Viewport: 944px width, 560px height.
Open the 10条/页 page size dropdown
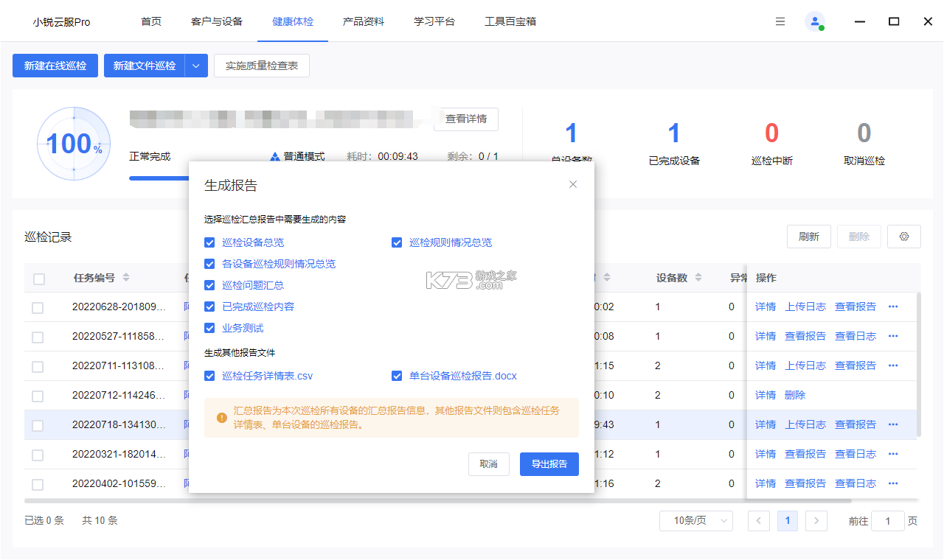coord(696,521)
